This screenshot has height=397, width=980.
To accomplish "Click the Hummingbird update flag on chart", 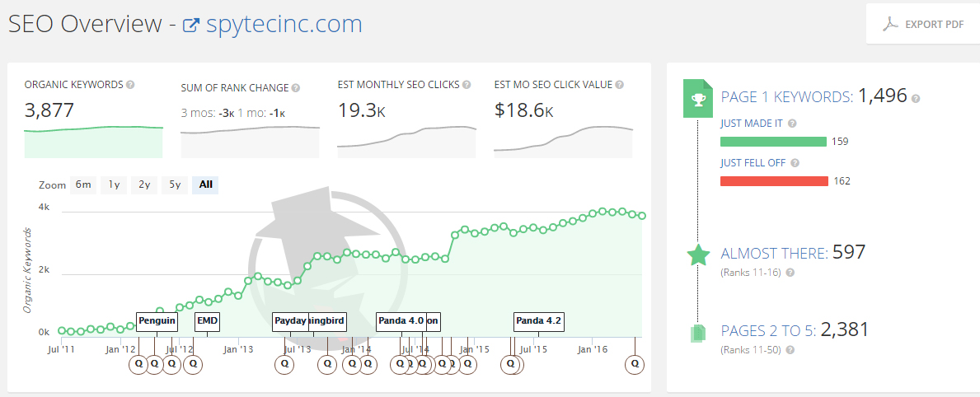I will click(x=327, y=321).
